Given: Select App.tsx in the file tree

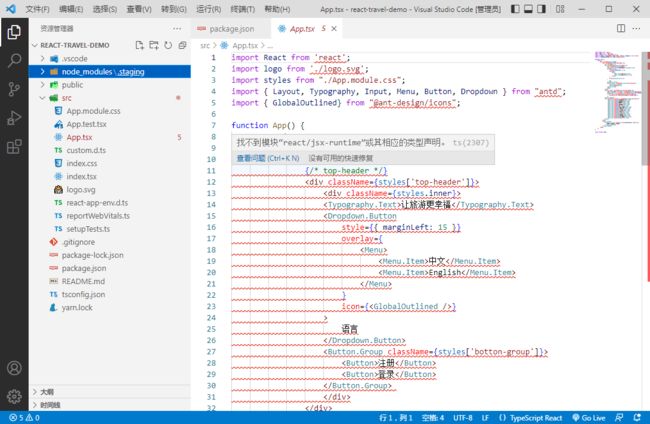Looking at the screenshot, I should tap(110, 137).
